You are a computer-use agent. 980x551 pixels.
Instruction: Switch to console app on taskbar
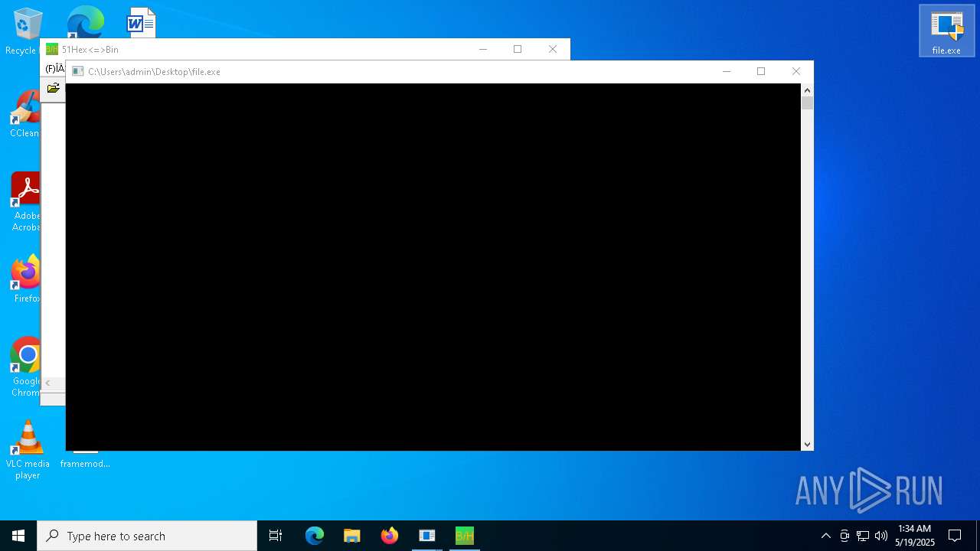tap(427, 536)
